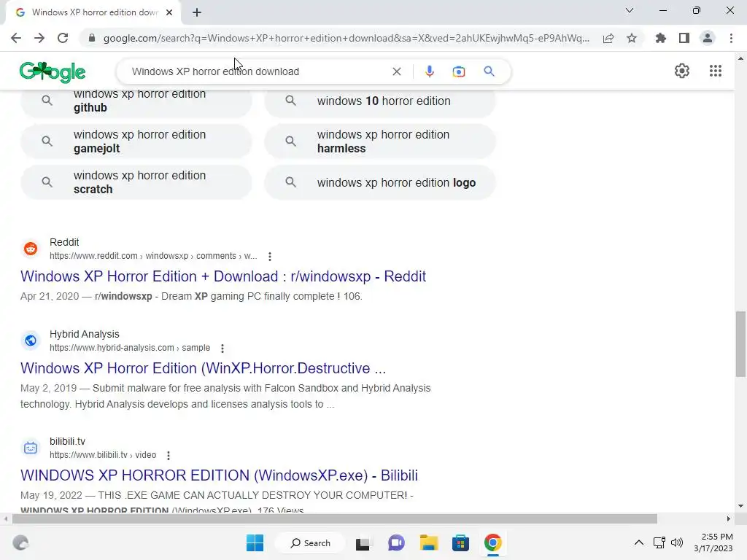Open more options for bilibili.tv result
Screen dimensions: 747x560
point(169,455)
